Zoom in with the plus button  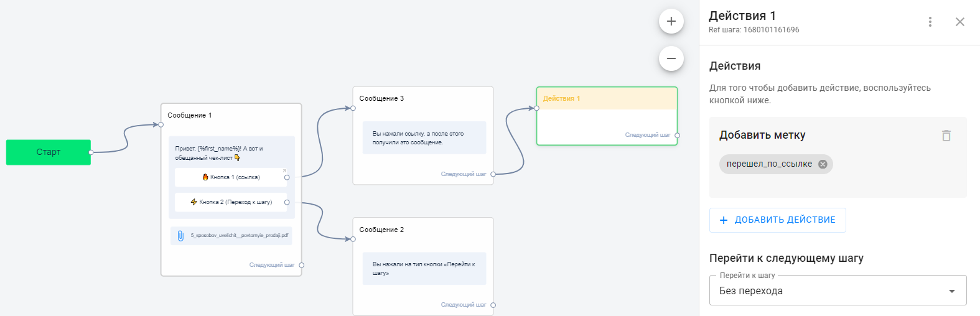tap(671, 21)
